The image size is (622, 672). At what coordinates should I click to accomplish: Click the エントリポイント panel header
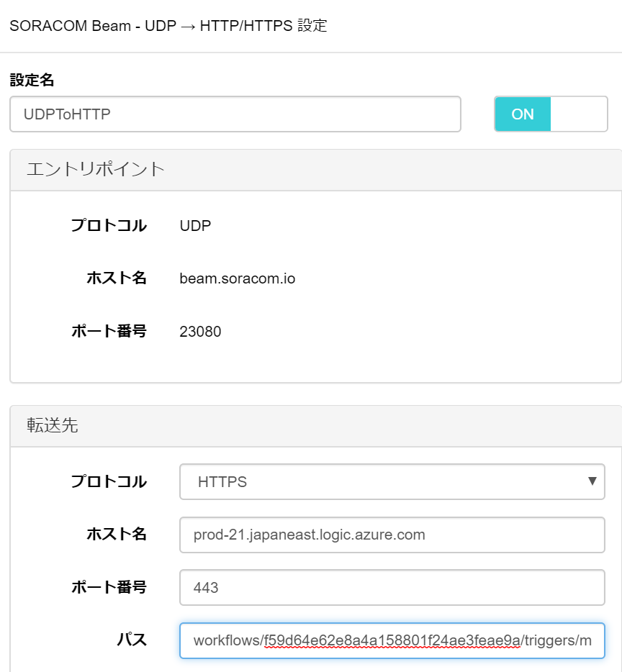[315, 170]
